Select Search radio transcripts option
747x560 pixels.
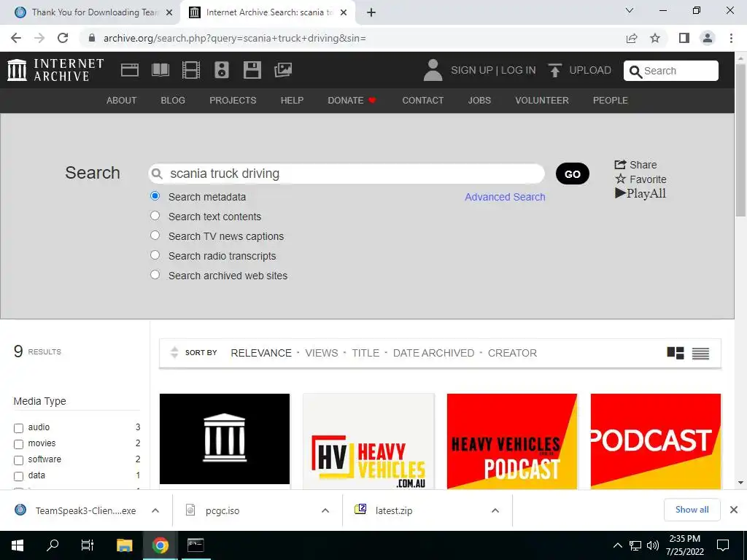(155, 254)
